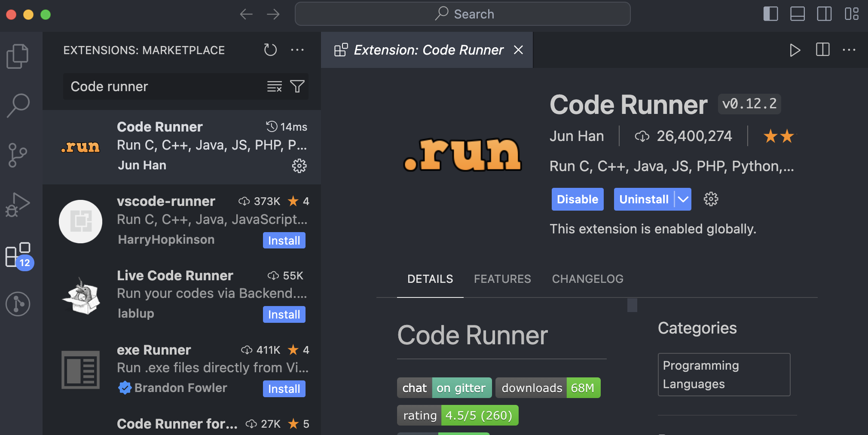This screenshot has height=435, width=868.
Task: Open the Search view
Action: [x=18, y=104]
